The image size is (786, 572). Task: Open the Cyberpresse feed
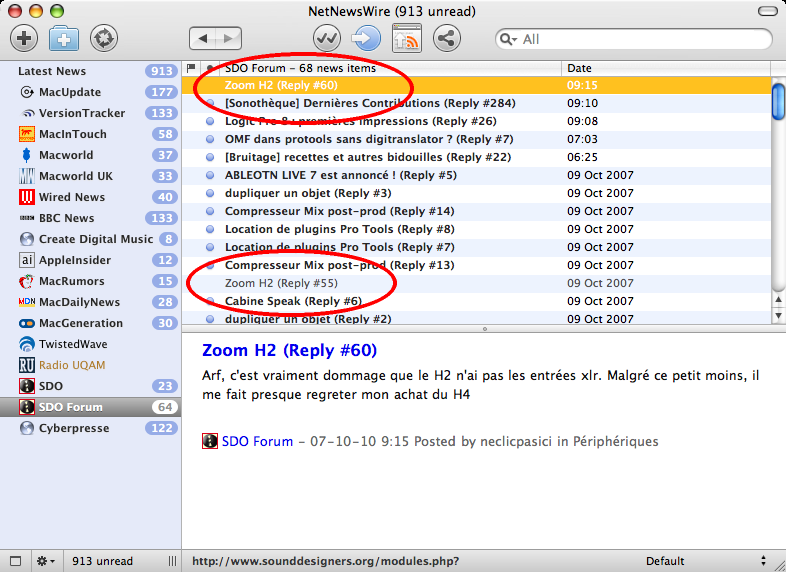click(90, 429)
